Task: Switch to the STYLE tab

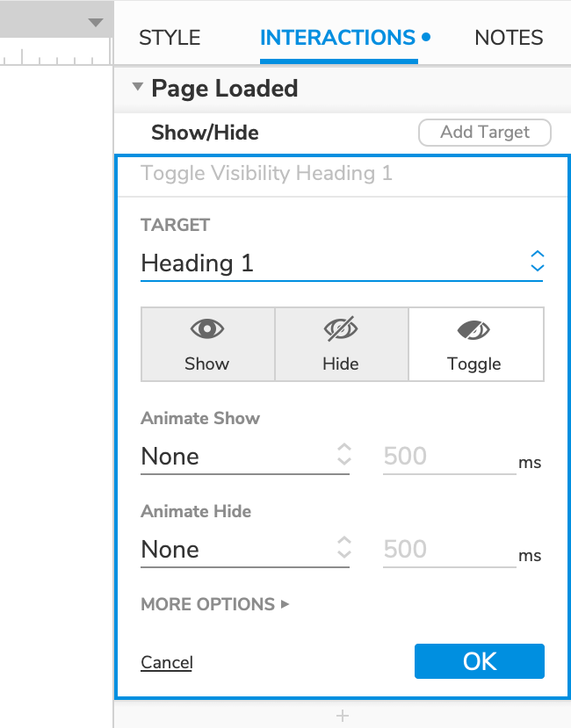Action: pos(170,38)
